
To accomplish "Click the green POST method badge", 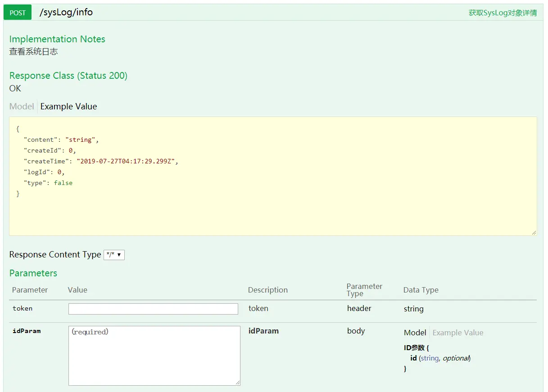I will (18, 13).
